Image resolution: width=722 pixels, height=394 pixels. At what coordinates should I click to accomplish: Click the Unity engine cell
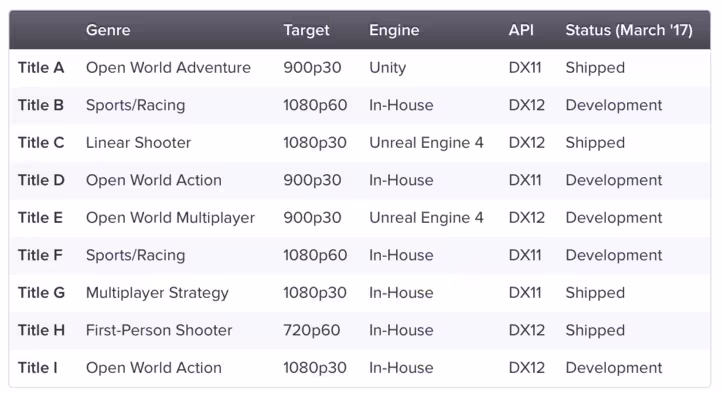387,68
